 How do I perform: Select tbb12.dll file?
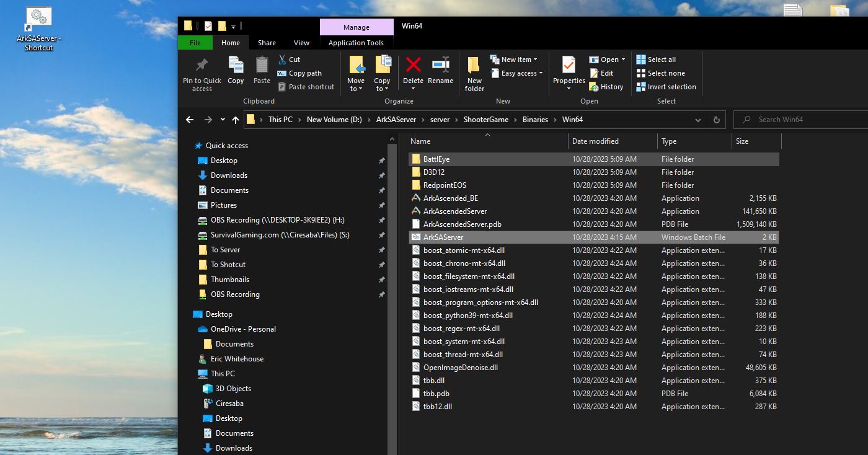coord(593,407)
